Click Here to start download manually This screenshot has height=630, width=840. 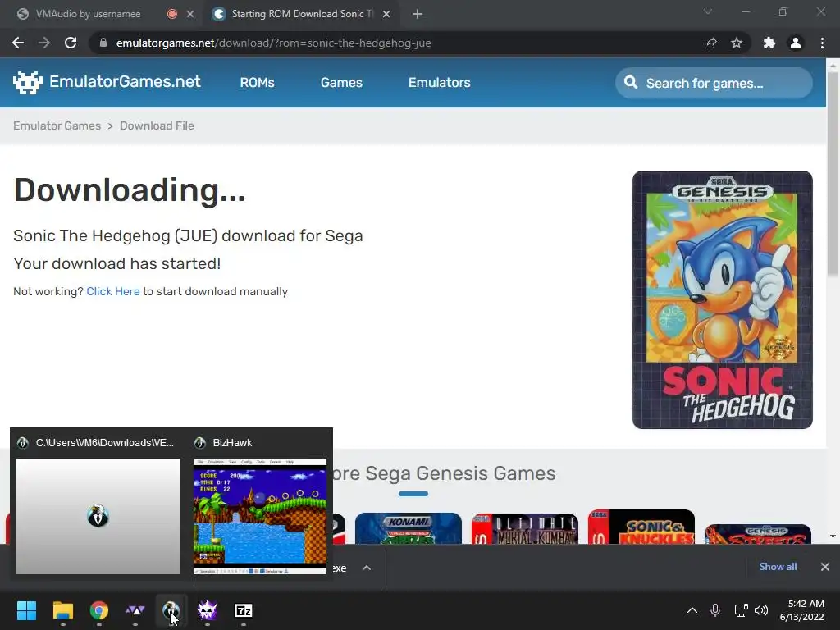[113, 291]
